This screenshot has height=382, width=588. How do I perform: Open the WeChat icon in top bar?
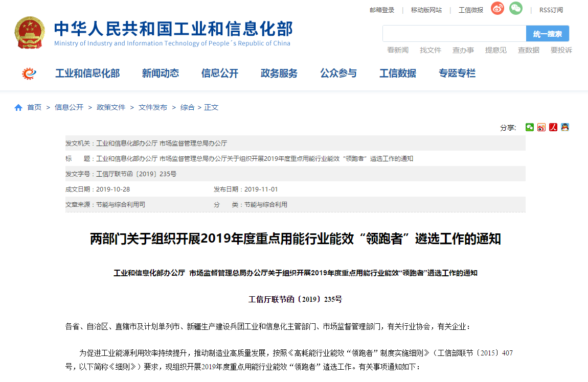[x=515, y=8]
